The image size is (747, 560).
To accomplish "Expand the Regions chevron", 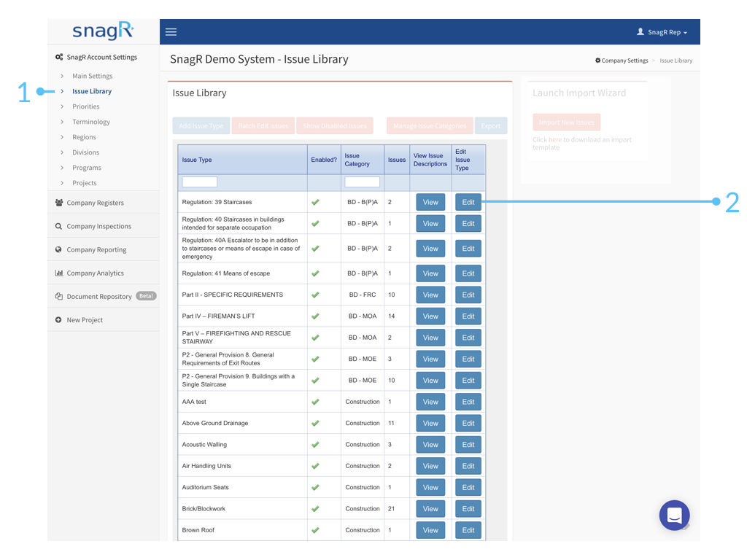I will [x=62, y=137].
